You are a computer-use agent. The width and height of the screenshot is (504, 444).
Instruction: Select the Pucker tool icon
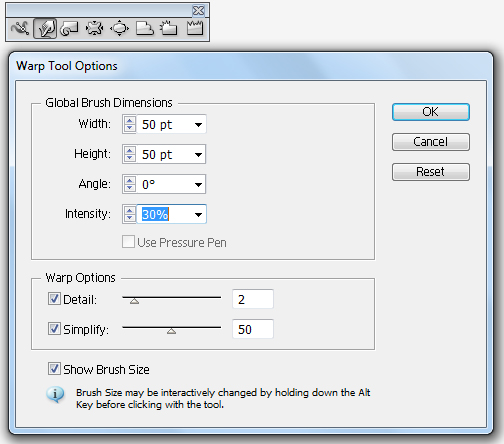[x=95, y=29]
